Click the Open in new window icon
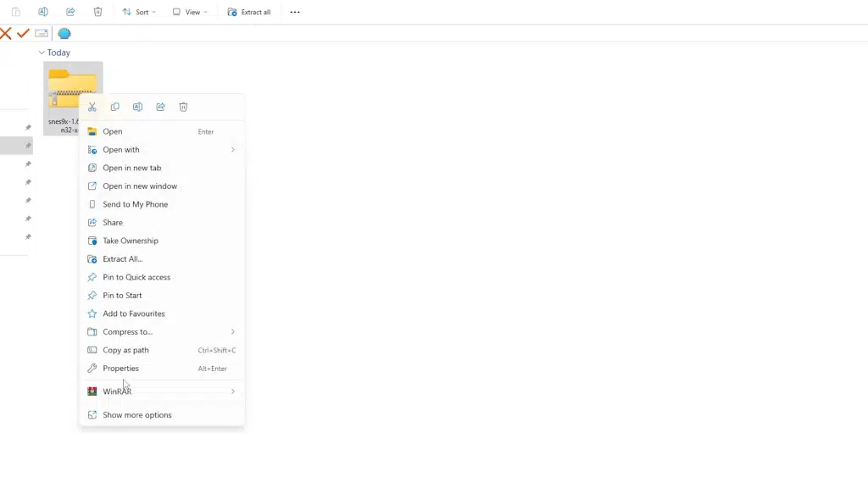 point(92,186)
